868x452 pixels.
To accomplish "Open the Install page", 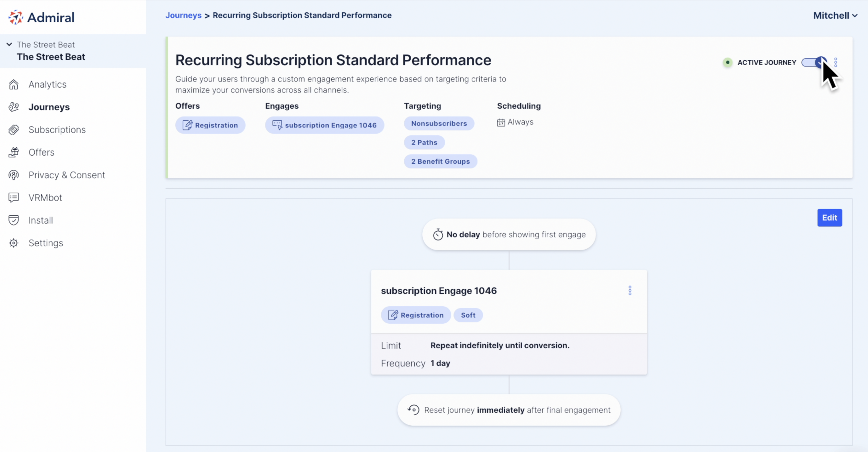I will (x=41, y=220).
